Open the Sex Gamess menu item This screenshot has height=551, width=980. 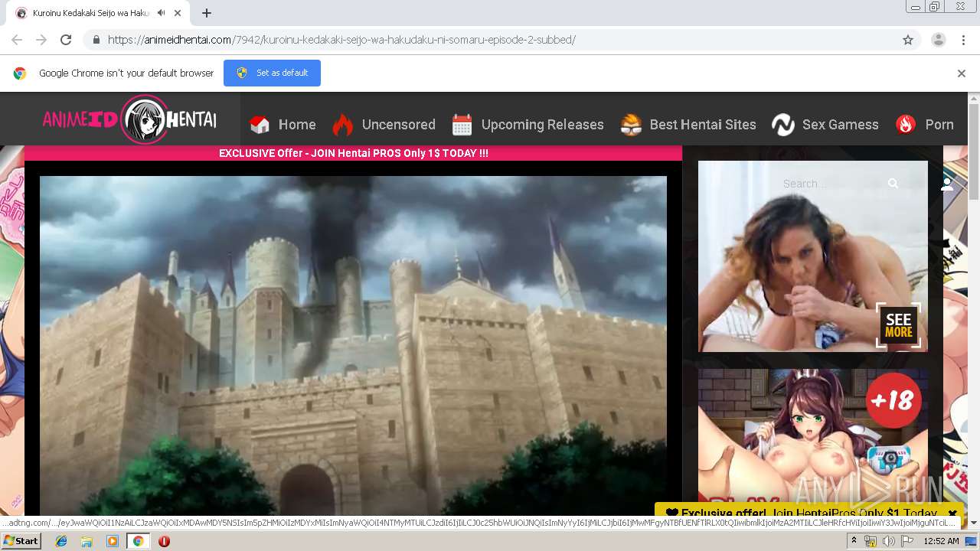tap(825, 125)
